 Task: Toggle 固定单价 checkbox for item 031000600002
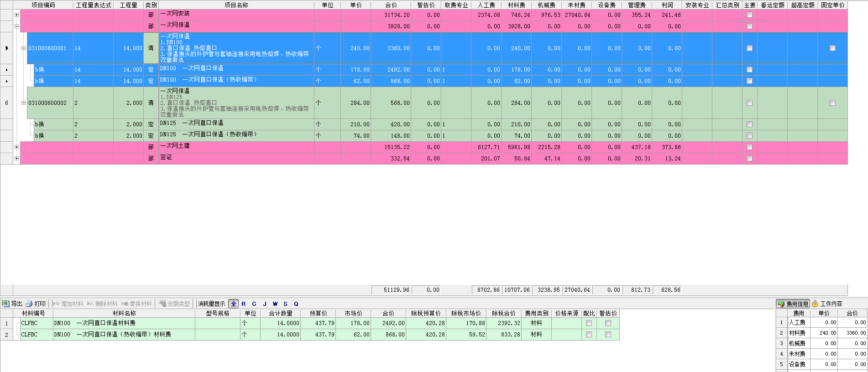[832, 103]
